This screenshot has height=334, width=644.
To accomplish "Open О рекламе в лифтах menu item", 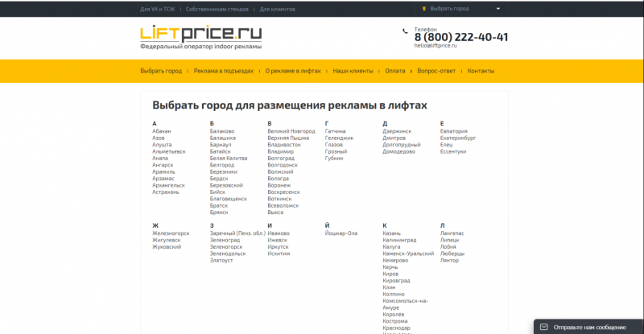I will (293, 71).
